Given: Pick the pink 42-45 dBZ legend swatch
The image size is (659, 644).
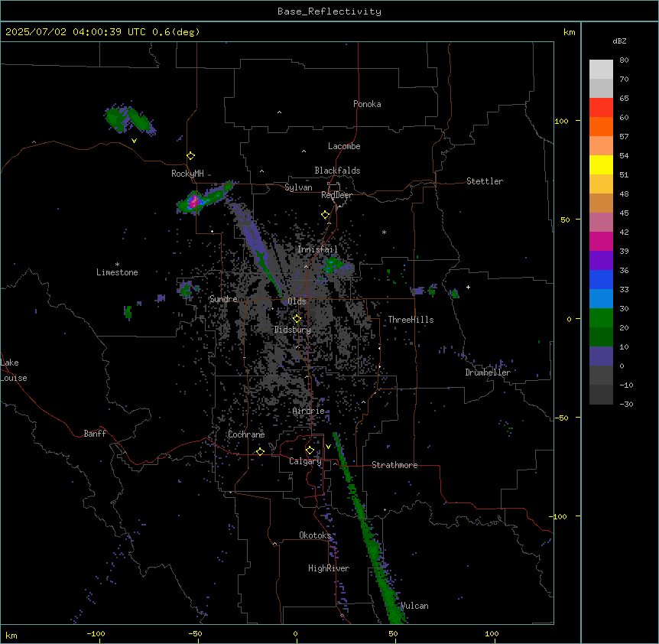Looking at the screenshot, I should [x=601, y=223].
